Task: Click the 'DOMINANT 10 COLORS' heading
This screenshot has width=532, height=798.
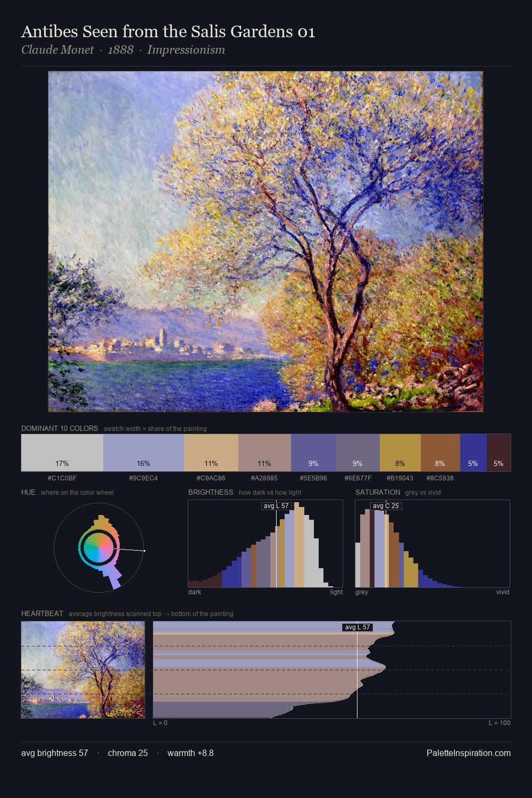Action: 60,428
